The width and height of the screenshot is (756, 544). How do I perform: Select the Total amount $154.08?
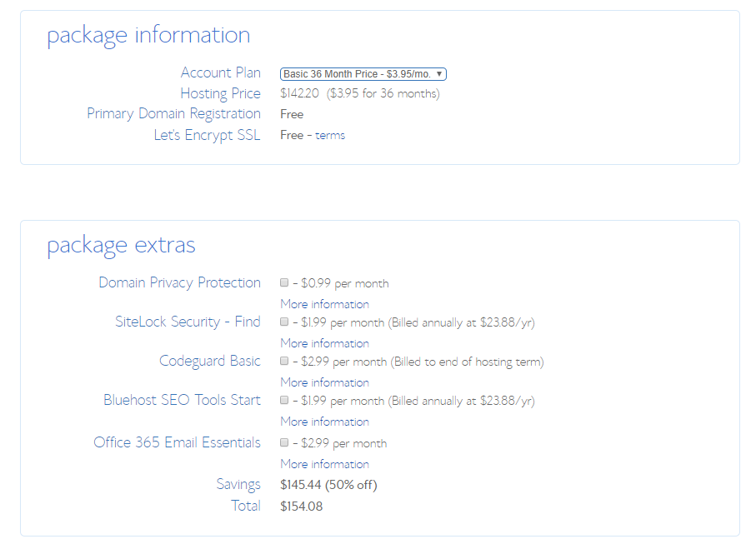(302, 506)
